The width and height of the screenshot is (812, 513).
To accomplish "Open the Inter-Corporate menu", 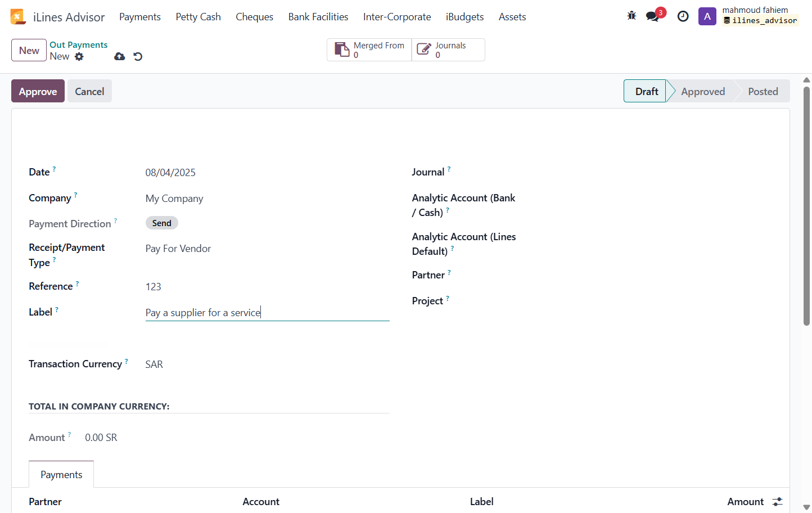I will coord(397,17).
